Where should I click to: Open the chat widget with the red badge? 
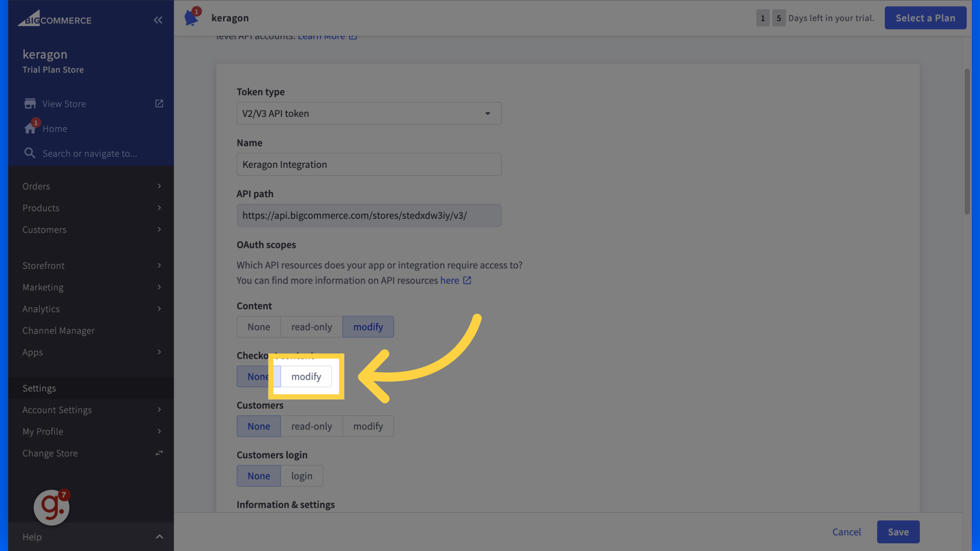click(51, 507)
